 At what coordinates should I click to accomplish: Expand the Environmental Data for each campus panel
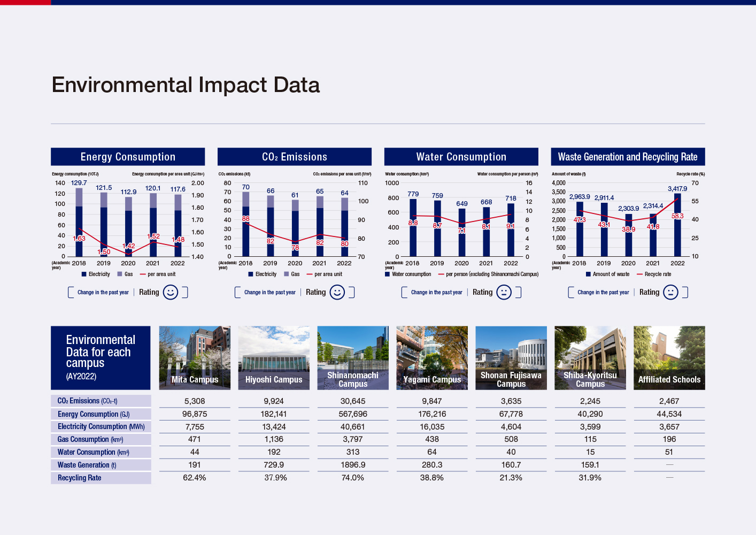click(101, 357)
